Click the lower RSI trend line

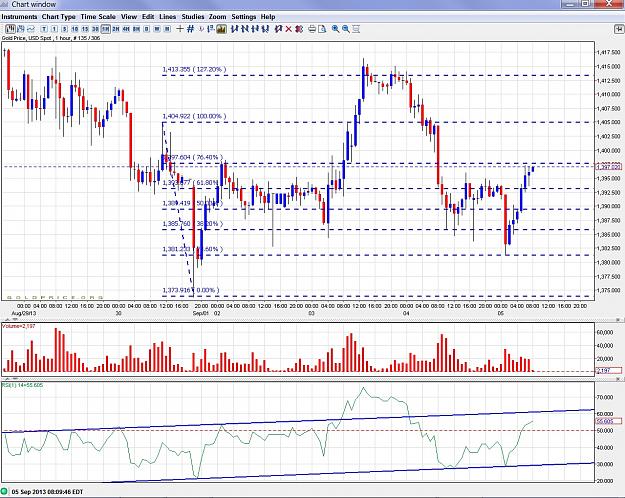349,473
